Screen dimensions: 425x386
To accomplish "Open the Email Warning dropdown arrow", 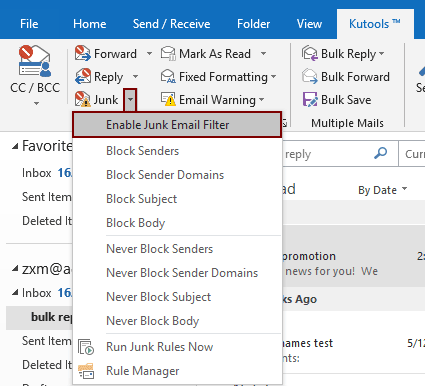I will tap(261, 99).
